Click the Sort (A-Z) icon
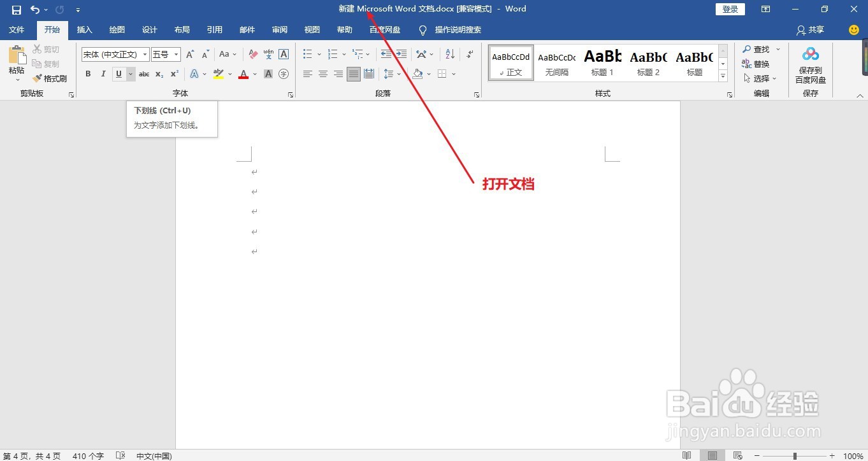Image resolution: width=868 pixels, height=461 pixels. point(450,55)
